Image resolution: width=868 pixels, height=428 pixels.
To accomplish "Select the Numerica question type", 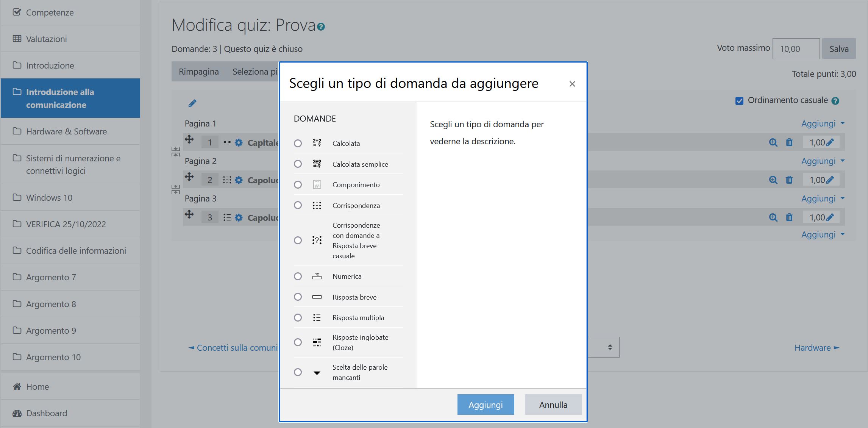I will (298, 276).
